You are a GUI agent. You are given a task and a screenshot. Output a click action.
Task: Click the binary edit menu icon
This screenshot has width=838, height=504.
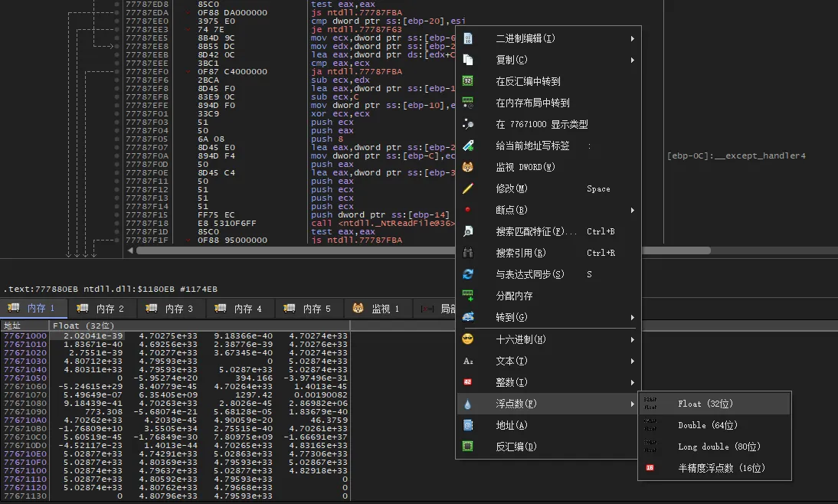467,38
